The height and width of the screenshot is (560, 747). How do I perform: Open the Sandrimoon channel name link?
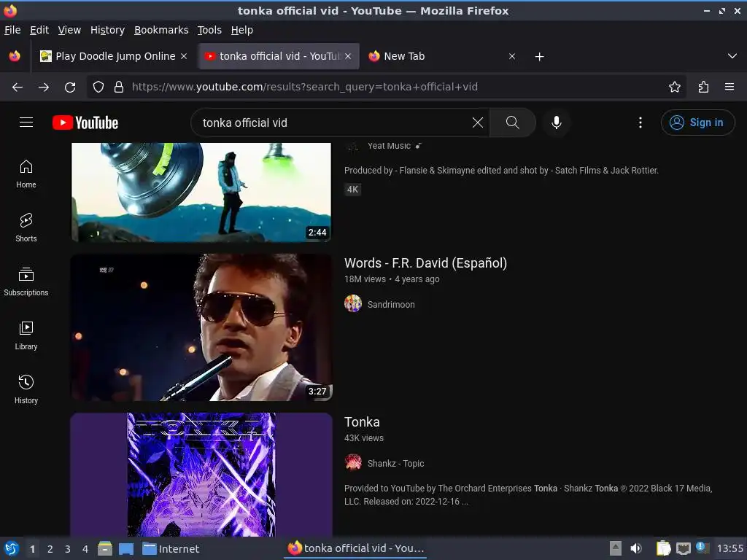click(x=391, y=304)
